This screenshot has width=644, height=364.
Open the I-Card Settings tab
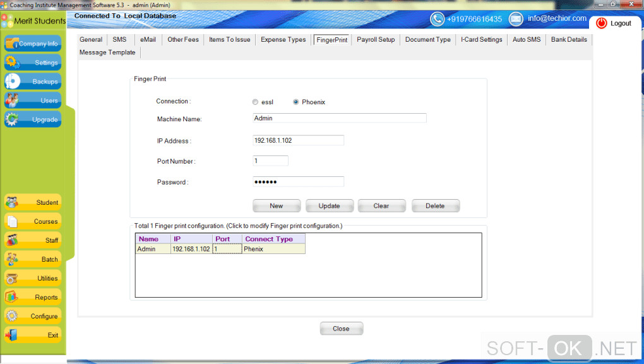[x=481, y=39]
